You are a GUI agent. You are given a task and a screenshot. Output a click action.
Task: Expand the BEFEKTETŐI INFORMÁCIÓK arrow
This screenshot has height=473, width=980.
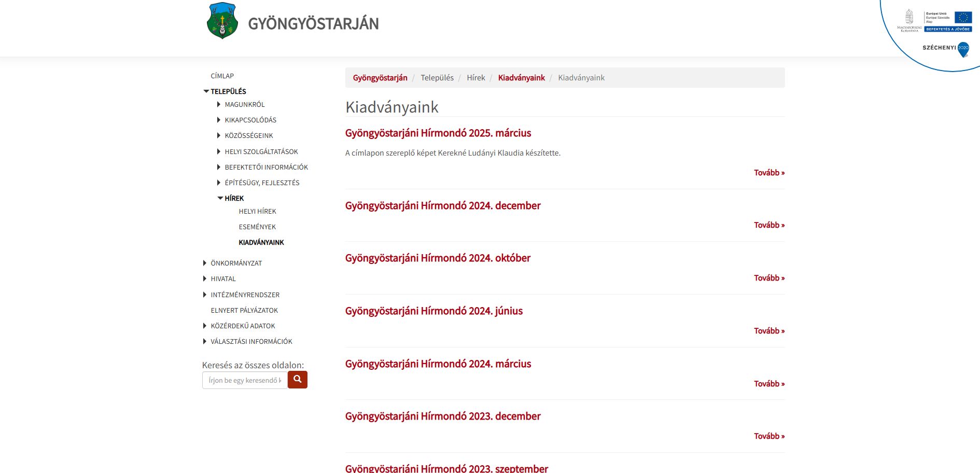point(219,167)
